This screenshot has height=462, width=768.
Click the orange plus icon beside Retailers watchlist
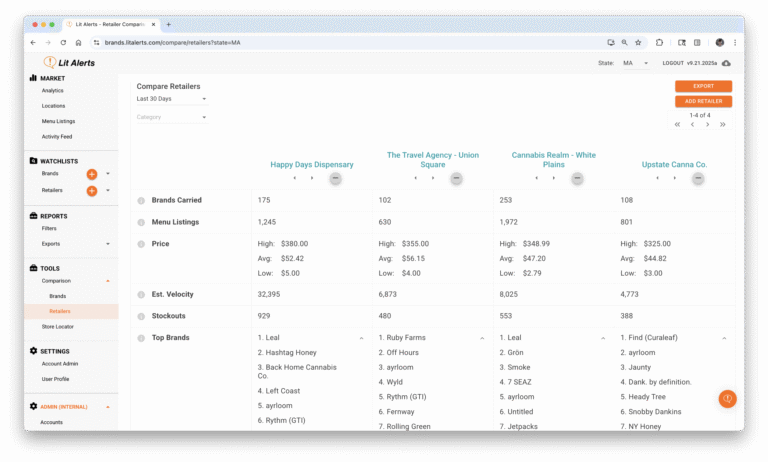pos(92,190)
